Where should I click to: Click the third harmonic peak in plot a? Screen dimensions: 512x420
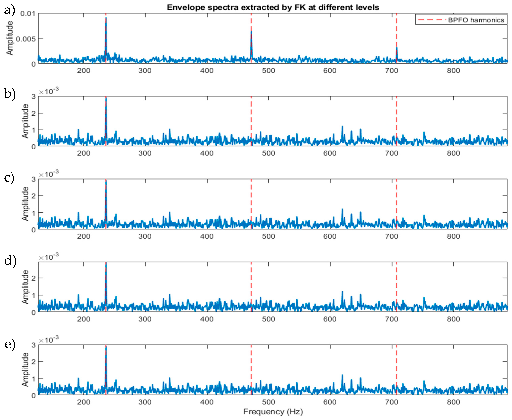pos(397,49)
